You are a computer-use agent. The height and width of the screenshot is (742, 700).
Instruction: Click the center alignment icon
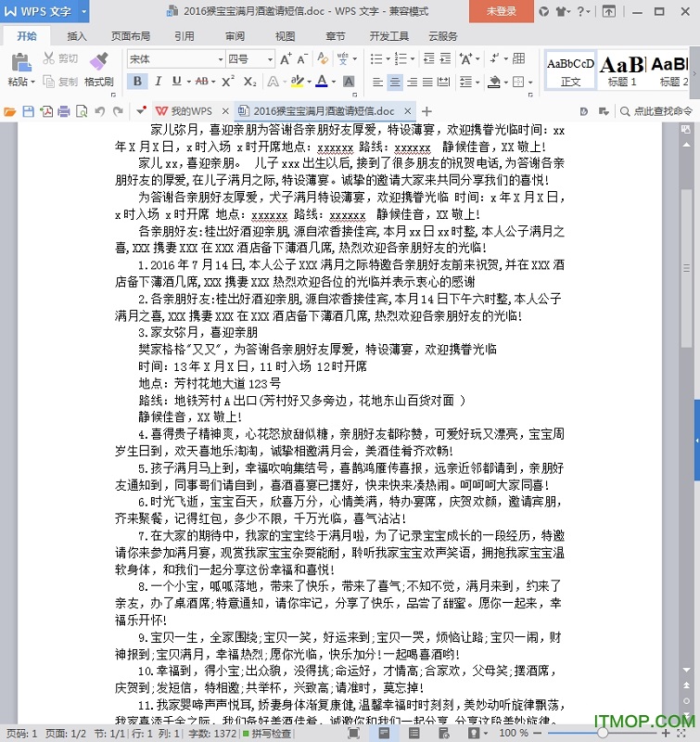tap(395, 82)
